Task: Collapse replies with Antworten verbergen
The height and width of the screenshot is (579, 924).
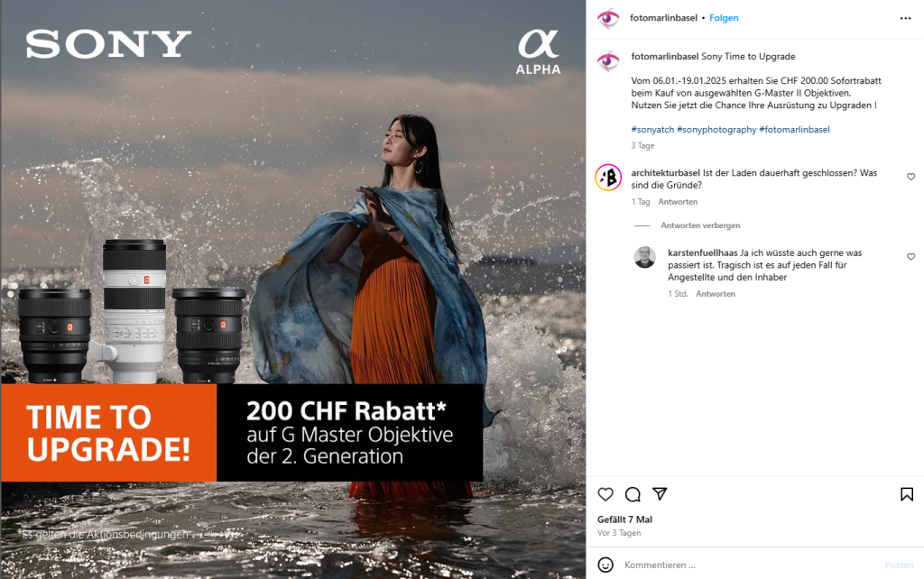Action: (700, 225)
